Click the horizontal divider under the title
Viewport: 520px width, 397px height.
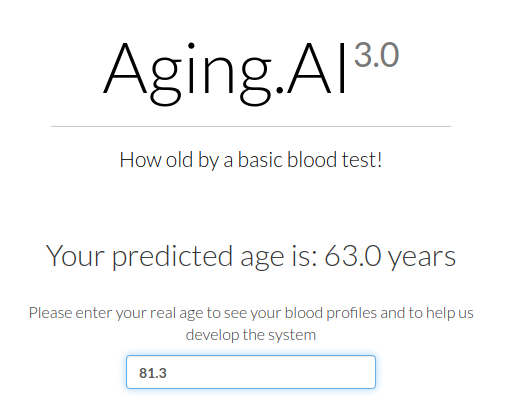coord(251,126)
